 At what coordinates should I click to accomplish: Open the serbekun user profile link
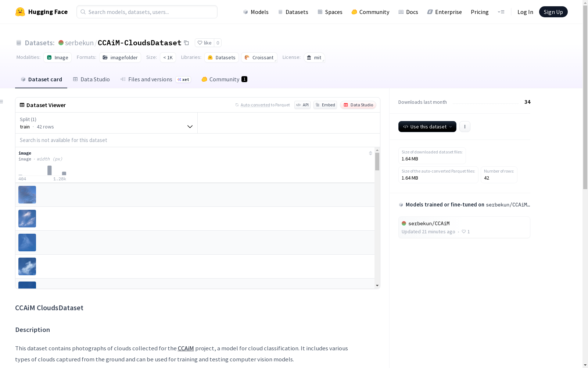click(79, 43)
